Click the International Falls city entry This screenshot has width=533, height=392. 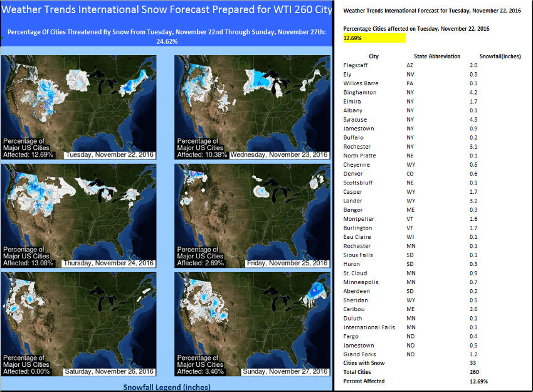point(369,327)
